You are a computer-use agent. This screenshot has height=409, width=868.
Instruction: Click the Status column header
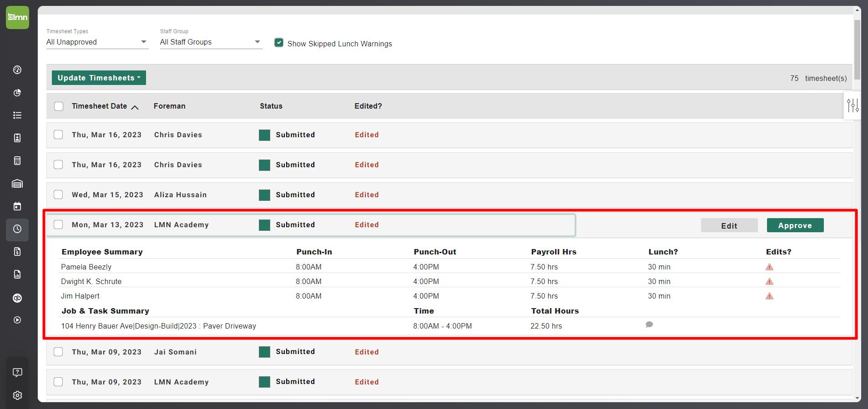click(271, 106)
